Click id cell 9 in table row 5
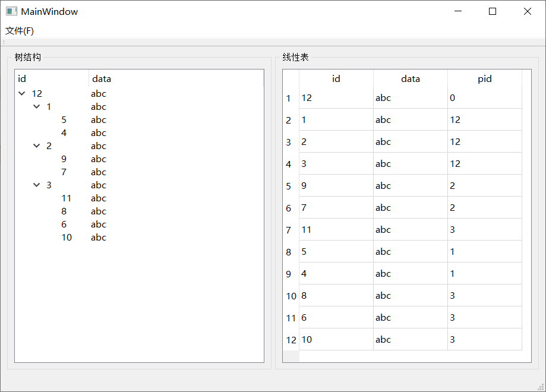Image resolution: width=546 pixels, height=392 pixels. 336,185
